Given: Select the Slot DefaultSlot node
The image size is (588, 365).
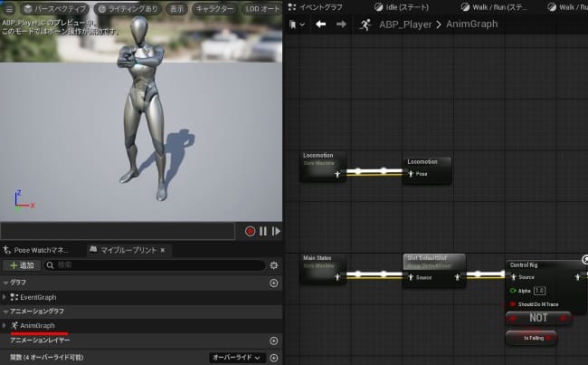Looking at the screenshot, I should pyautogui.click(x=434, y=271).
